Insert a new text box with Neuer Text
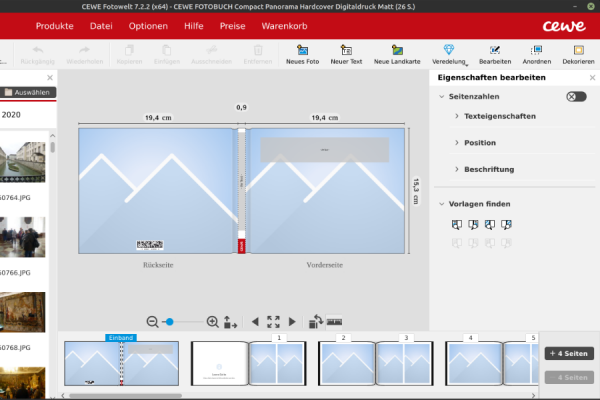600x400 pixels. (346, 54)
